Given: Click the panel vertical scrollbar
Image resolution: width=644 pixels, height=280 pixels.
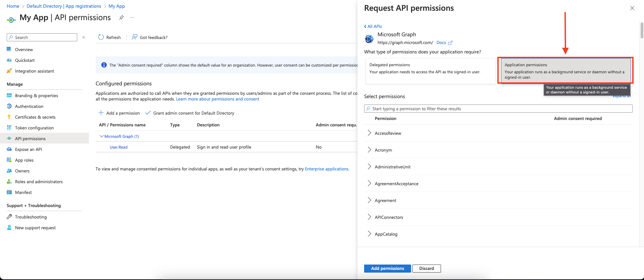Looking at the screenshot, I should (642, 31).
